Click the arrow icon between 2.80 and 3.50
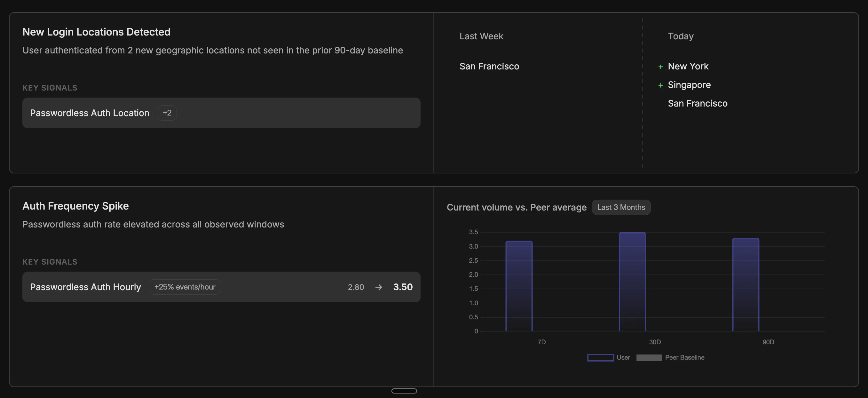868x398 pixels. tap(379, 287)
